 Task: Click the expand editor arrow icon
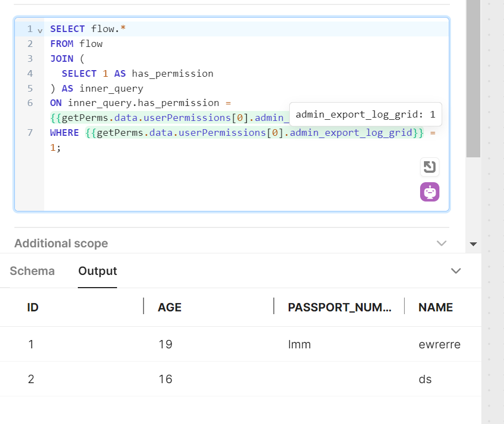(x=429, y=167)
